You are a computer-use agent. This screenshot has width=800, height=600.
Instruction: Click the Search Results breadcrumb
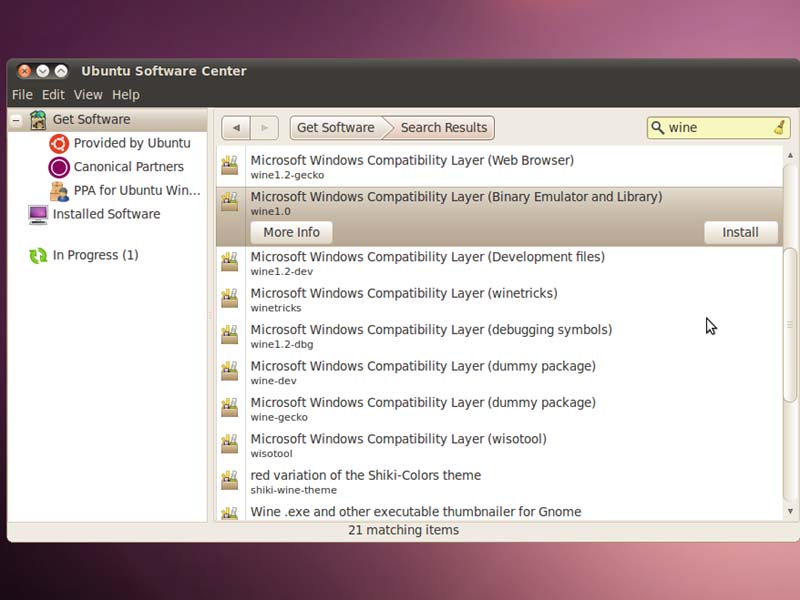[x=443, y=128]
